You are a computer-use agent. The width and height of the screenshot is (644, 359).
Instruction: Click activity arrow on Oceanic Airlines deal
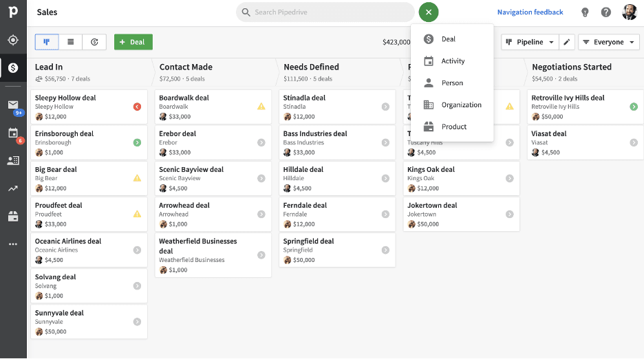137,250
